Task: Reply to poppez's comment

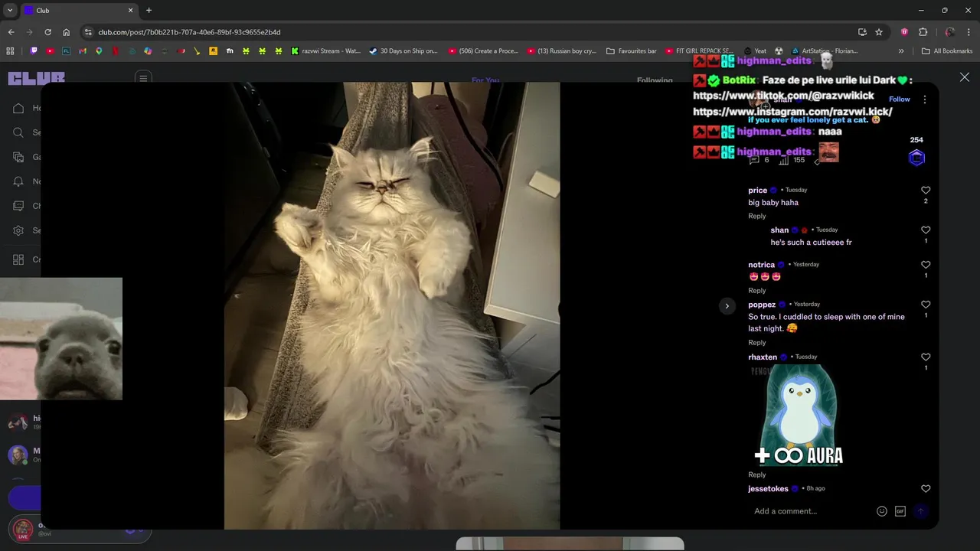Action: pyautogui.click(x=756, y=342)
